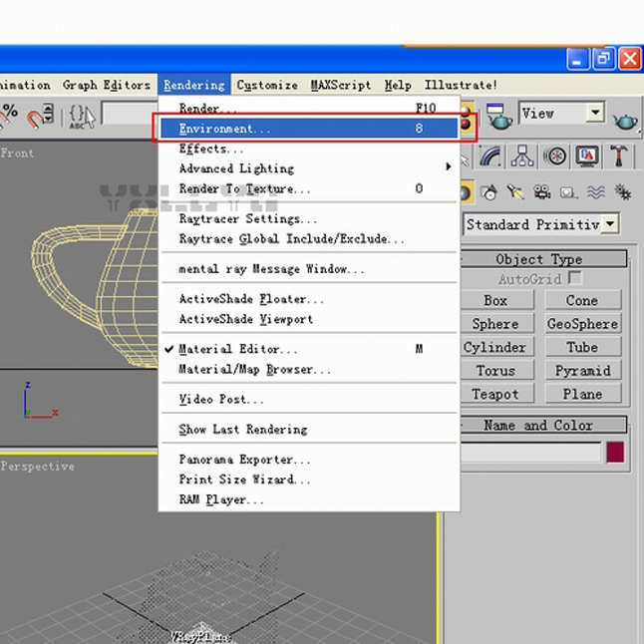Open mental ray Message Window... entry
This screenshot has height=644, width=644.
click(x=309, y=269)
